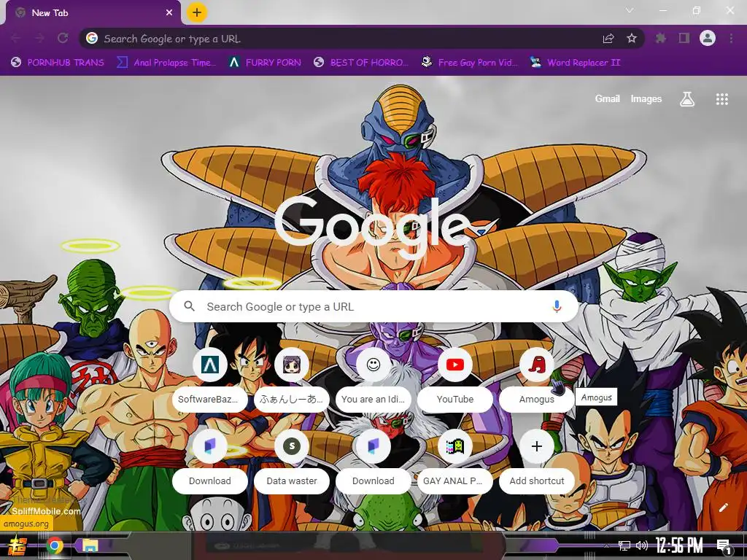Open the BEST OF HORRO... bookmark
This screenshot has height=560, width=747.
pyautogui.click(x=361, y=63)
